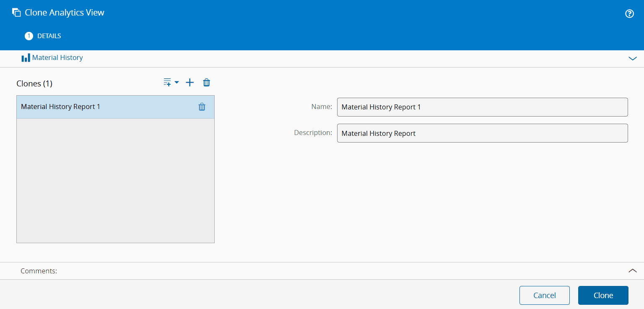Click the Cancel button
The height and width of the screenshot is (309, 644).
click(x=544, y=295)
